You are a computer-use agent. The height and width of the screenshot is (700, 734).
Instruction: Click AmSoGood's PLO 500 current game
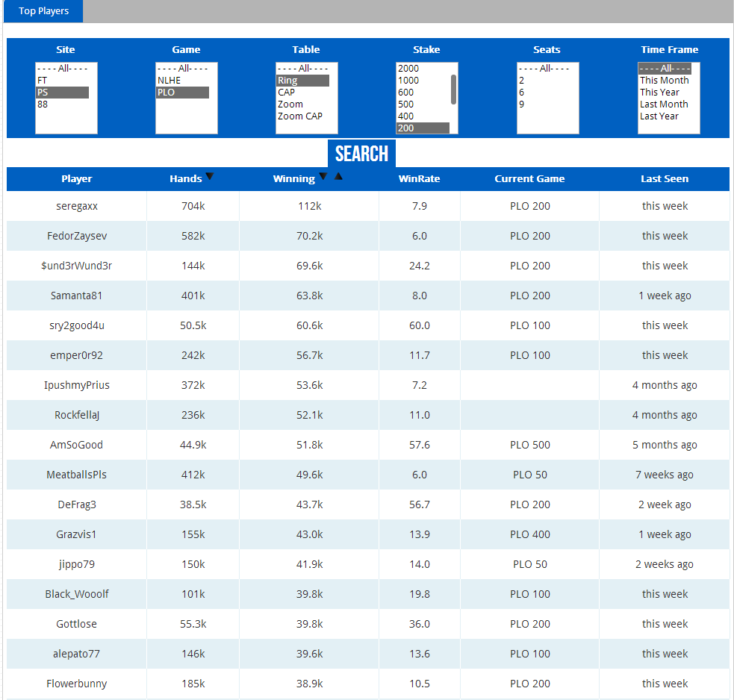[x=530, y=445]
